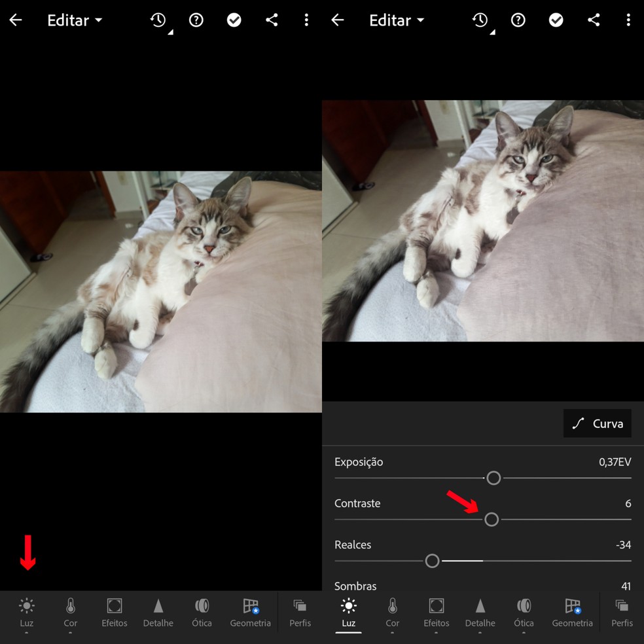Tap the Sombras value 41
This screenshot has height=644, width=644.
point(626,586)
